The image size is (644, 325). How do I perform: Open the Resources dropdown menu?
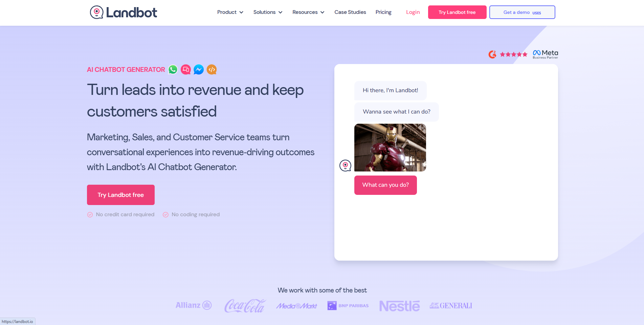308,12
